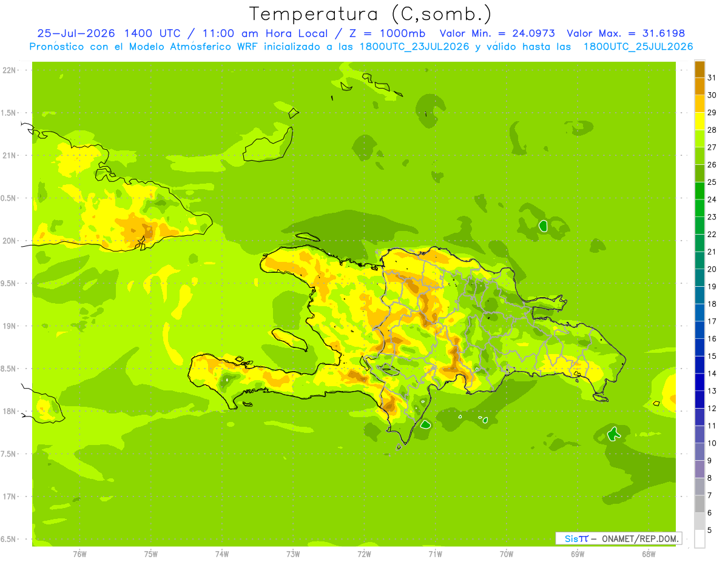Click the "70W" longitude axis label
Image resolution: width=728 pixels, height=562 pixels.
point(507,554)
